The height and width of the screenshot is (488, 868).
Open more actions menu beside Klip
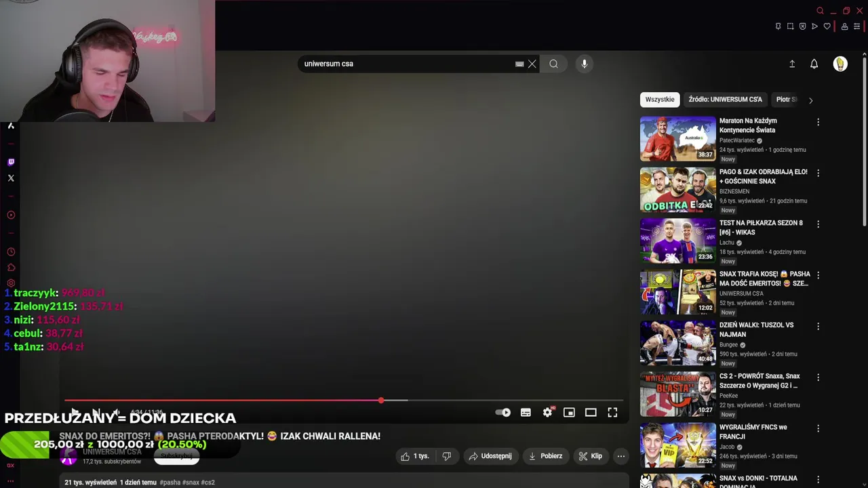tap(620, 456)
